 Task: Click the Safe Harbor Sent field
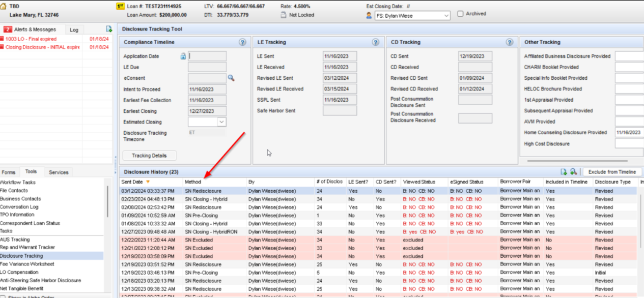(x=340, y=111)
